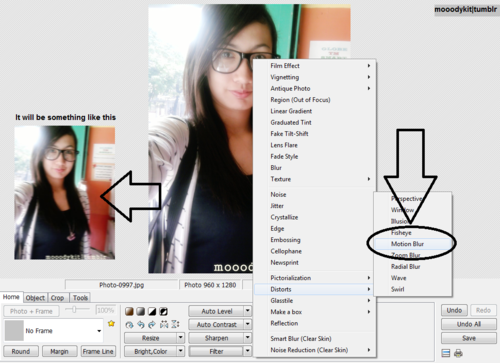
Task: Expand the Glasstile submenu
Action: 314,300
